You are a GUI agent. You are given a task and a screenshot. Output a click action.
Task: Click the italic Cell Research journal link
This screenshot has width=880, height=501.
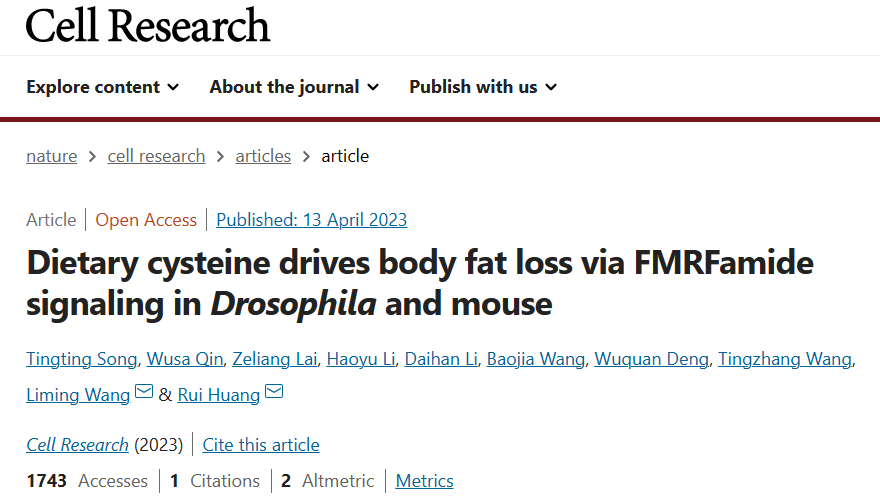point(77,445)
